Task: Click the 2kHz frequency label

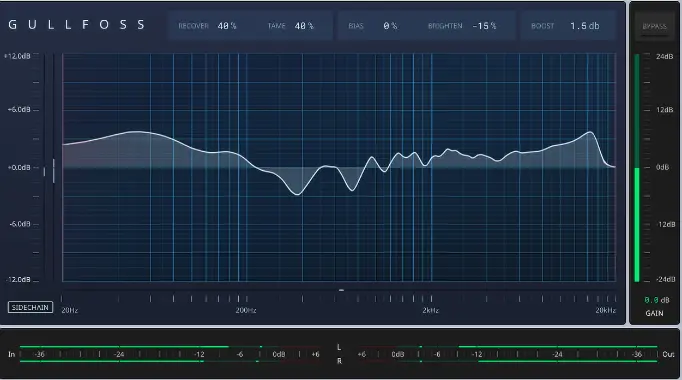Action: tap(431, 310)
